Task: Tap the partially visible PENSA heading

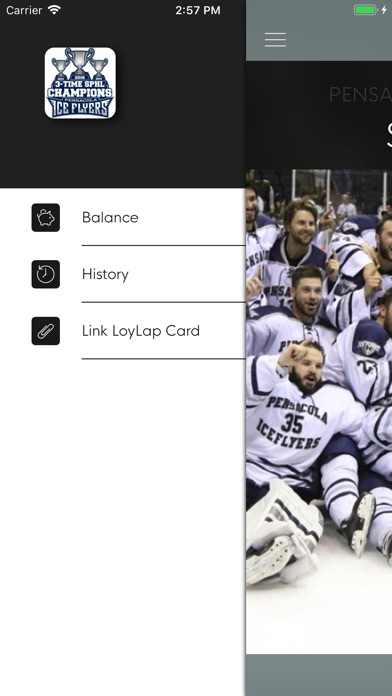Action: point(360,95)
